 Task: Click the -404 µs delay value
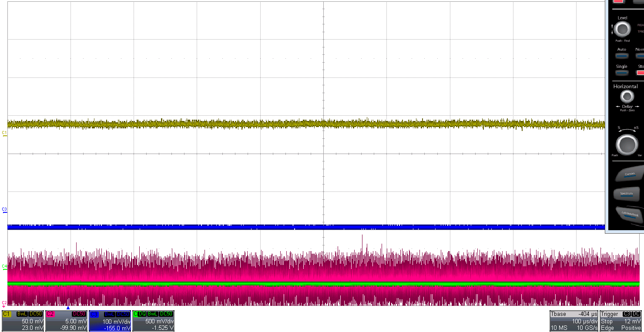(588, 314)
